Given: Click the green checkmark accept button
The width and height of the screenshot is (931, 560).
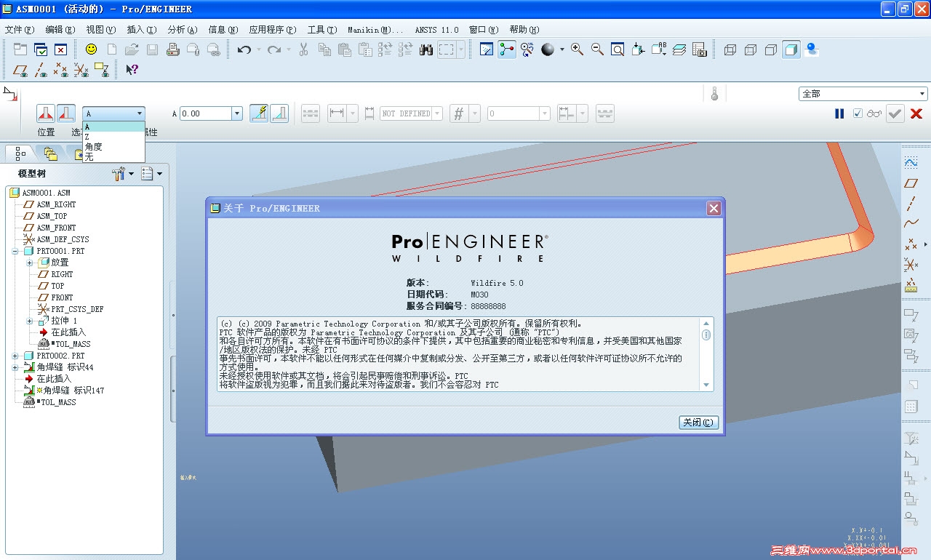Looking at the screenshot, I should (895, 113).
